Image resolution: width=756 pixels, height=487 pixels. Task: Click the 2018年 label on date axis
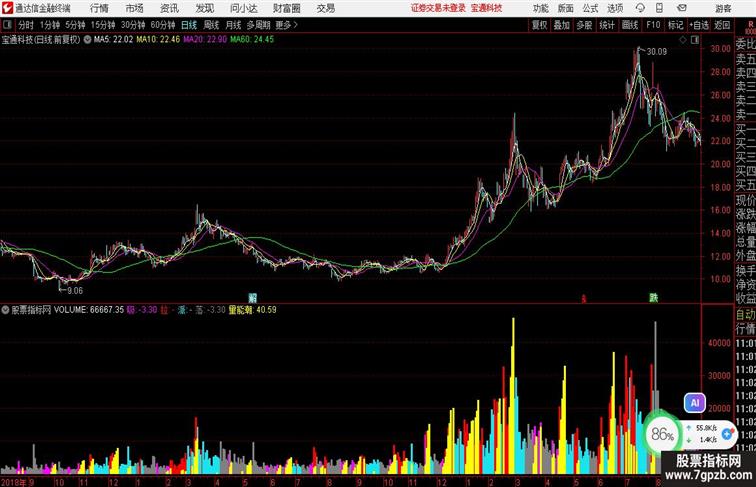(14, 482)
